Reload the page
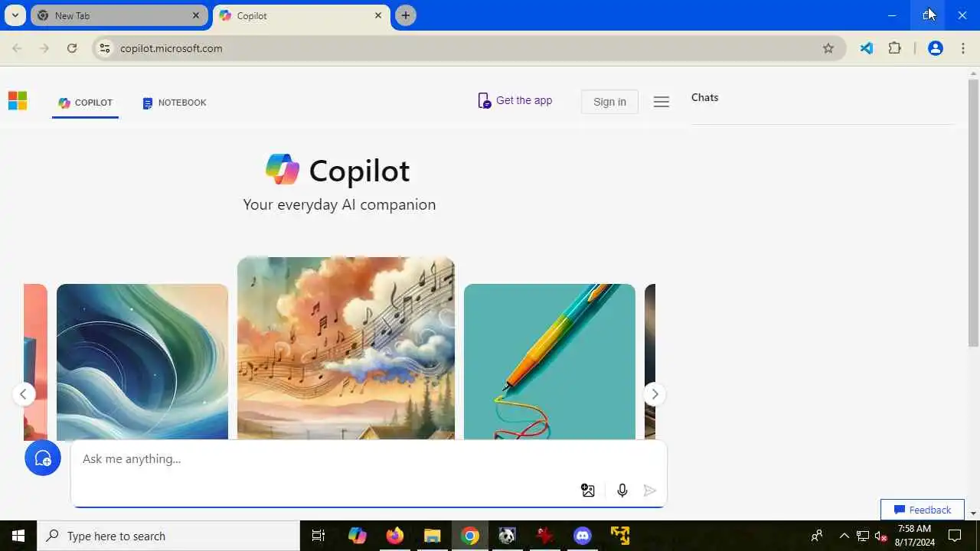The image size is (980, 551). [x=72, y=48]
